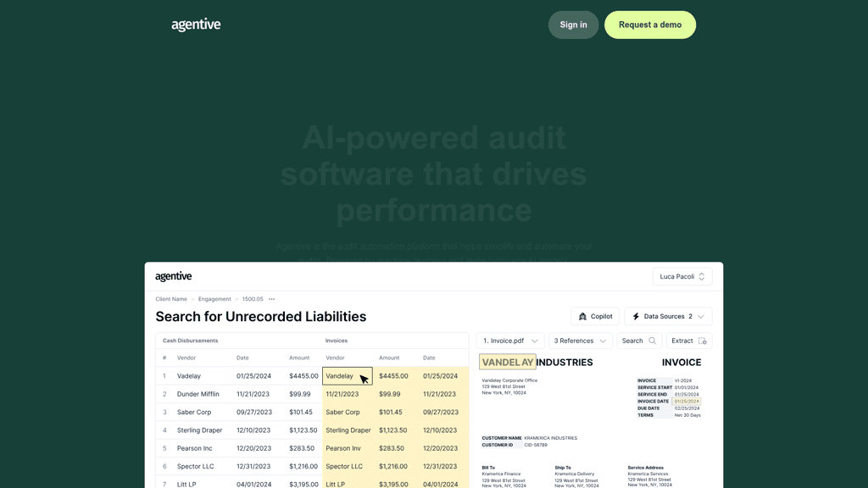Screen dimensions: 868x488
Task: Click the Sign in button
Action: [x=573, y=25]
